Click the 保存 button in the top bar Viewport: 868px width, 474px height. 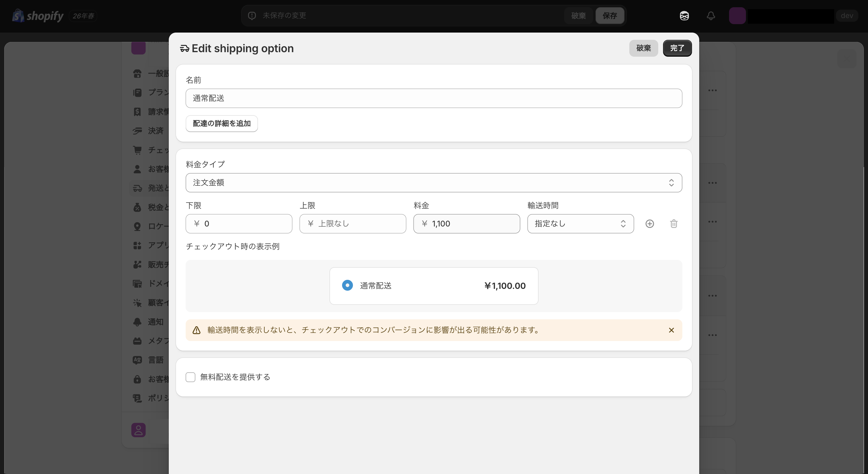pyautogui.click(x=609, y=15)
